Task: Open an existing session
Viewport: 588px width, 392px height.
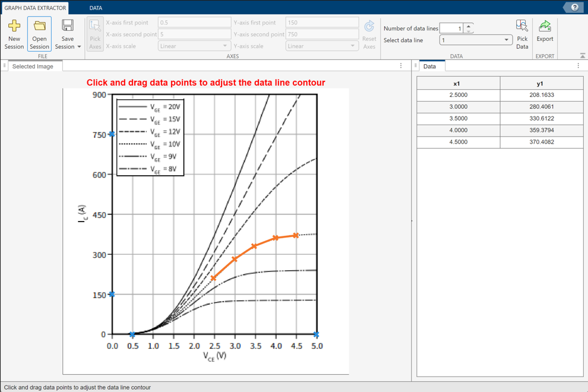Action: (39, 33)
